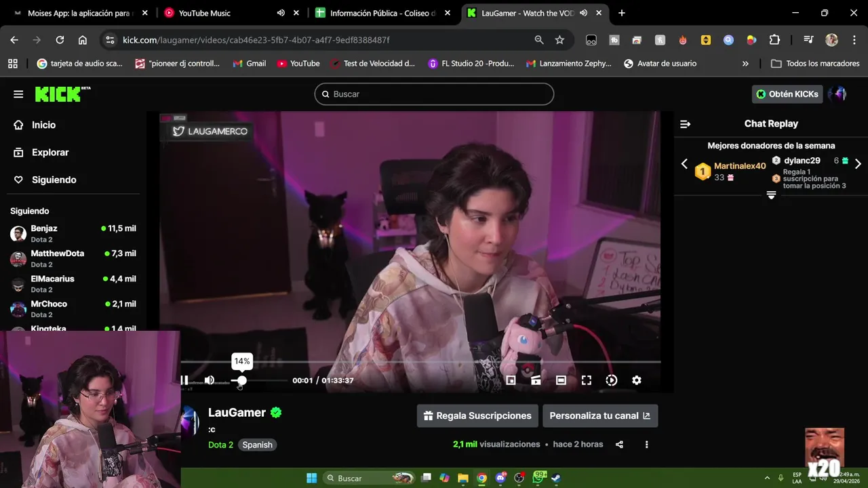Viewport: 868px width, 488px height.
Task: Open MatthewDota followed channel
Action: (73, 259)
